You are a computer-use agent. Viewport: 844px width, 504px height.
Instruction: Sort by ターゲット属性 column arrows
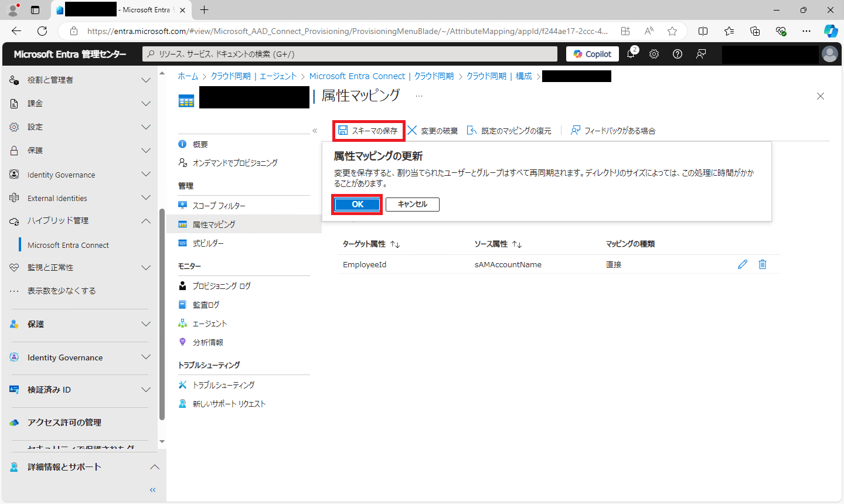click(x=395, y=244)
